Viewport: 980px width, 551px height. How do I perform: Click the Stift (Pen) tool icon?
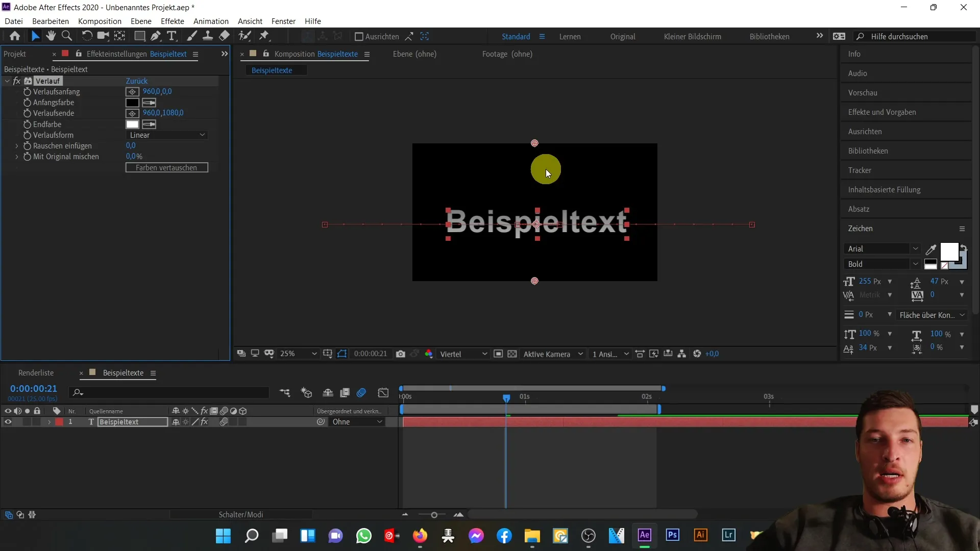[x=156, y=36]
